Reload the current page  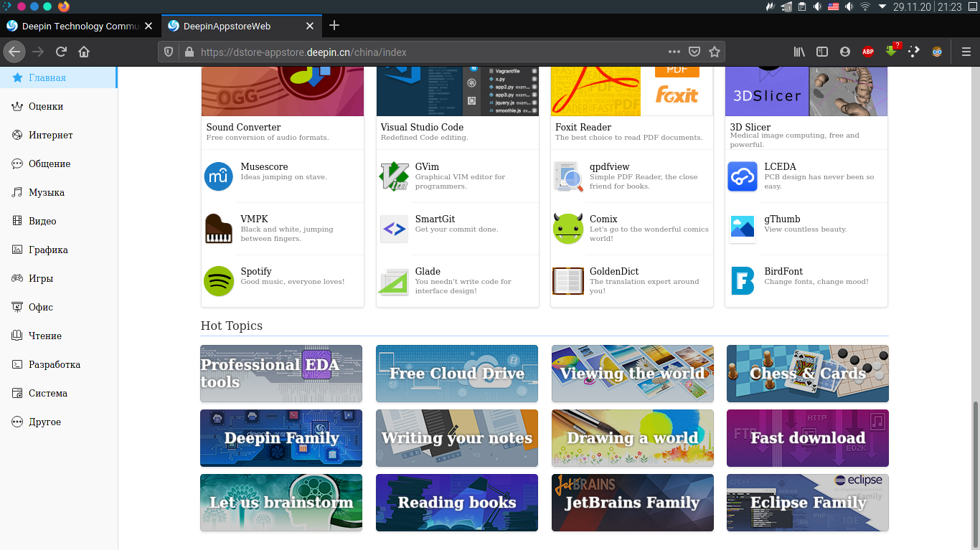click(61, 52)
